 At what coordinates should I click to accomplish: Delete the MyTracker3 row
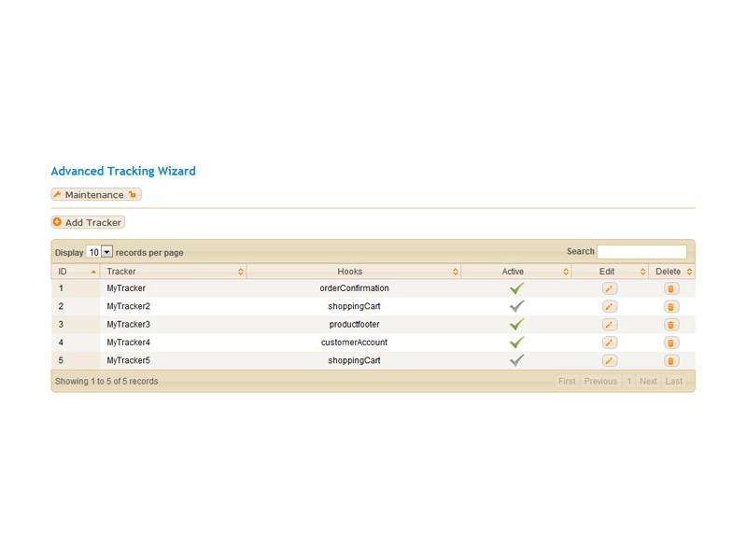671,325
